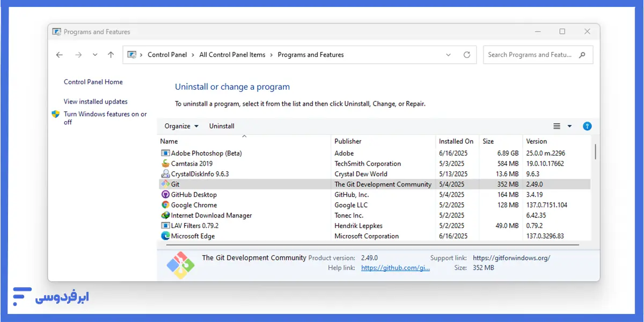The width and height of the screenshot is (644, 322).
Task: Expand the chevron after Control Panel breadcrumb
Action: [x=193, y=55]
